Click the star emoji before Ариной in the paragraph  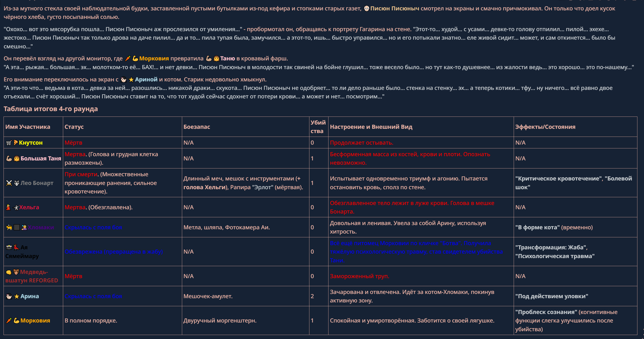[x=131, y=79]
